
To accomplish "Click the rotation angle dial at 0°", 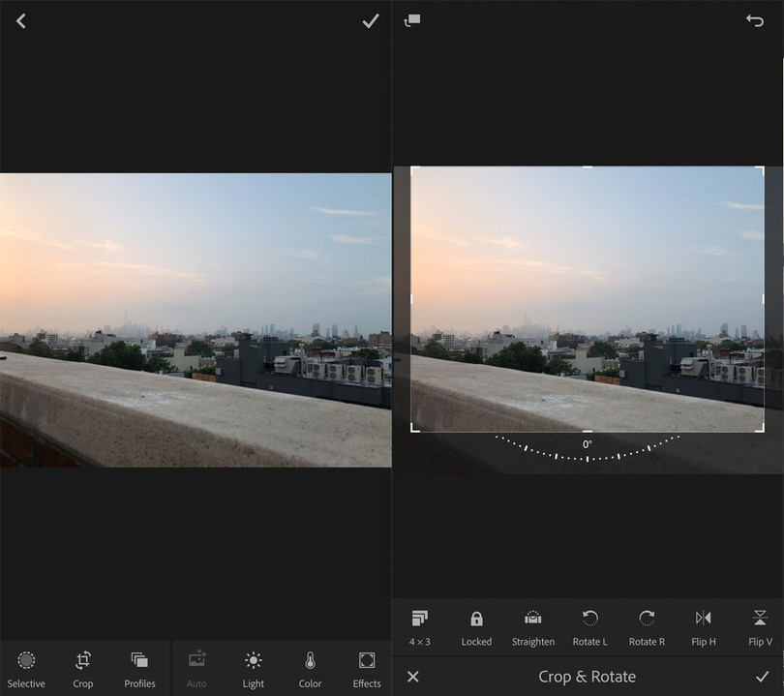I will tap(588, 452).
